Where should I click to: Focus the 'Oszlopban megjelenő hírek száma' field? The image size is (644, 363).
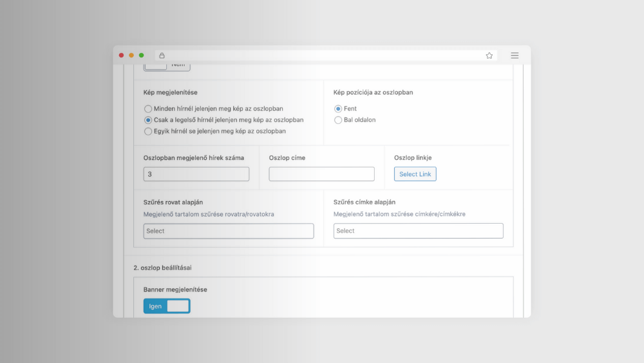click(196, 174)
